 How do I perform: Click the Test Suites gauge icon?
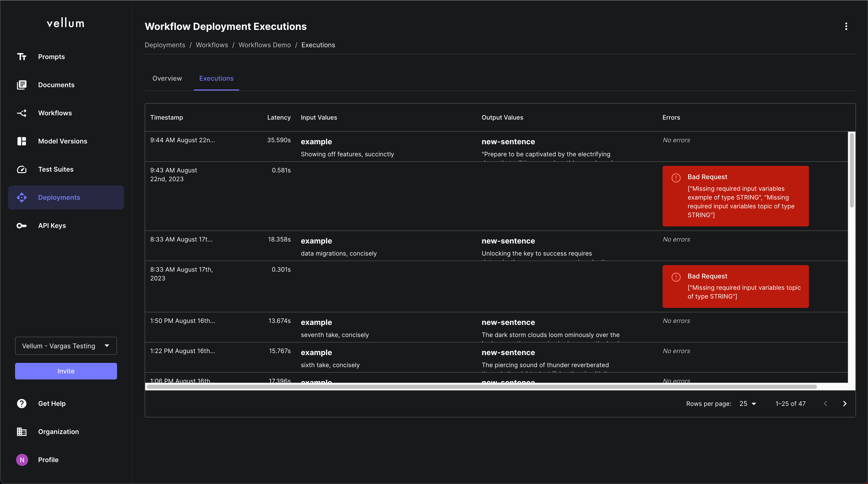click(22, 169)
